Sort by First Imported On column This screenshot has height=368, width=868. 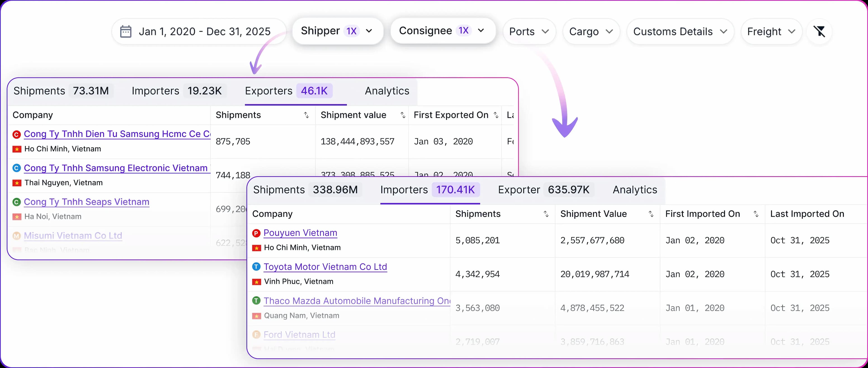tap(756, 214)
